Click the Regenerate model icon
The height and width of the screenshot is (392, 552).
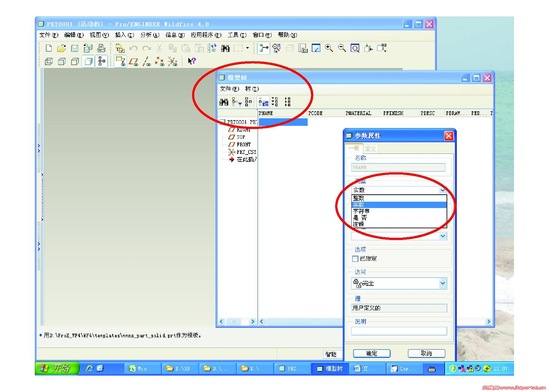click(x=212, y=48)
